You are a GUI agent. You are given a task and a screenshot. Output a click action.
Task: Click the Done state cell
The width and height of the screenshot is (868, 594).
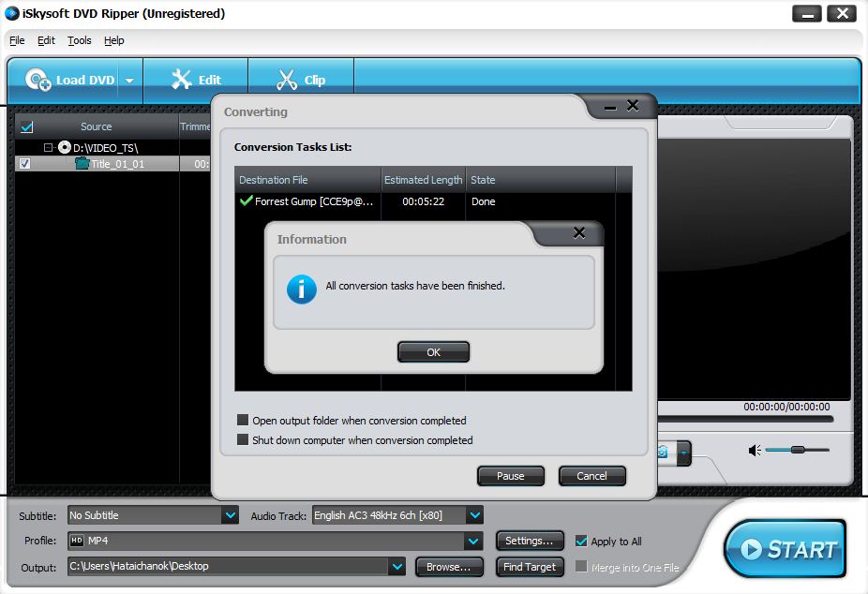coord(484,201)
